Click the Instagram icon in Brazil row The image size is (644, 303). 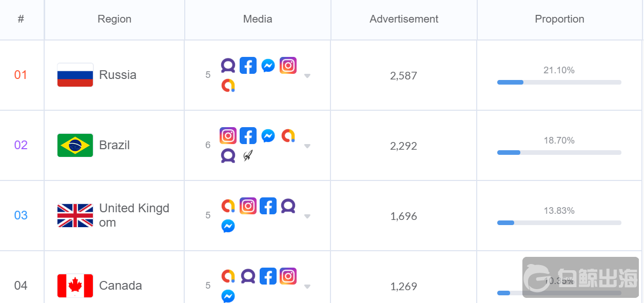click(228, 136)
